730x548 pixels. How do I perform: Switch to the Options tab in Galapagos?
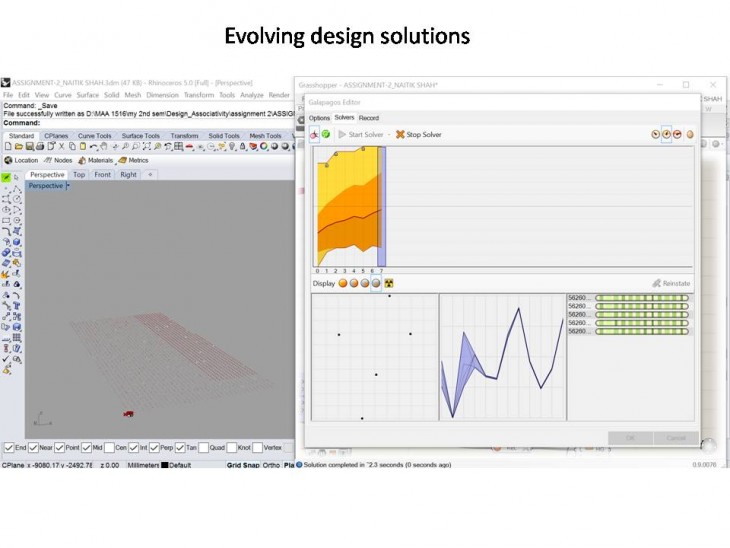319,118
